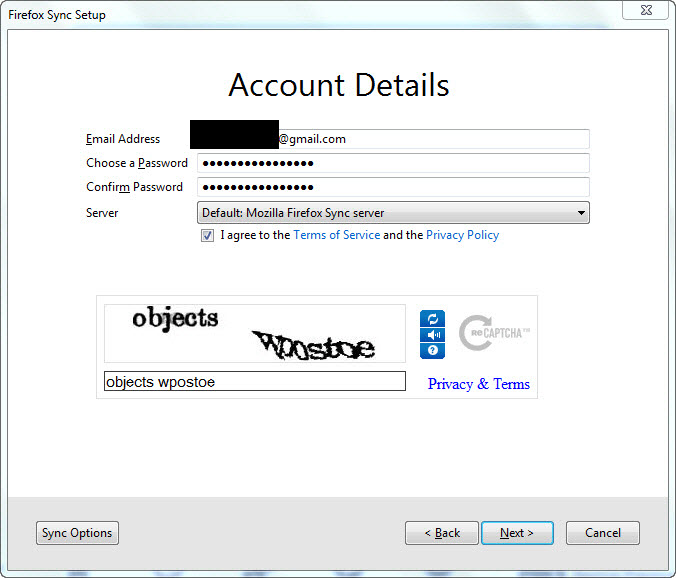
Task: Open the Terms of Service link
Action: (337, 235)
